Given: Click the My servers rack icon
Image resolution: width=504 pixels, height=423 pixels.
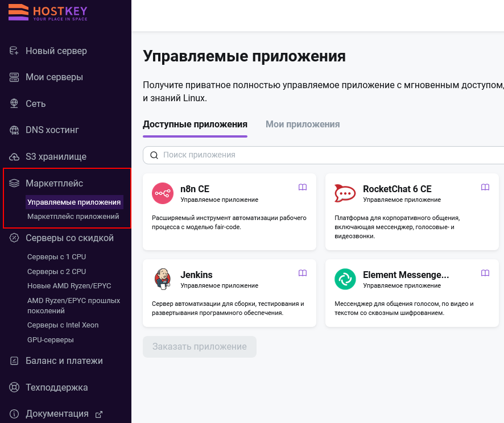Looking at the screenshot, I should coord(14,77).
